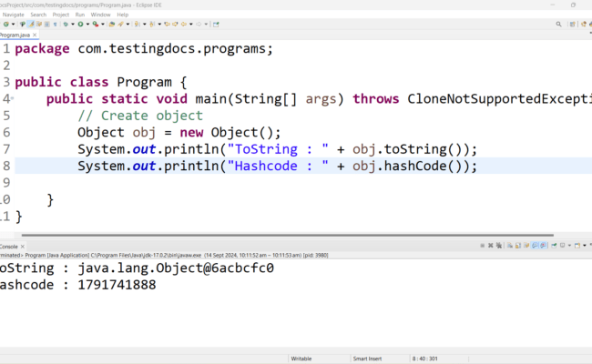Toggle Pin Console
This screenshot has height=364, width=592.
[554, 246]
